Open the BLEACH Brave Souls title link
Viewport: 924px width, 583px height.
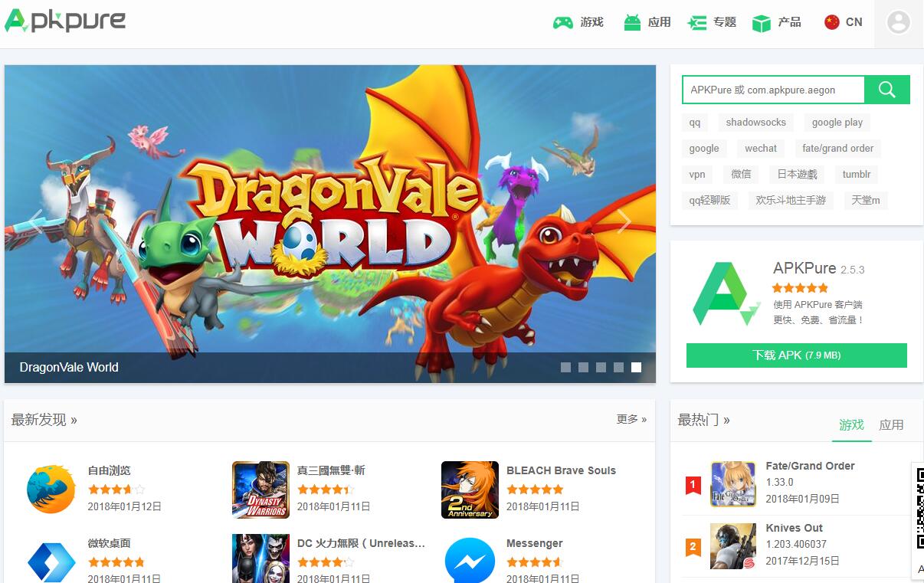tap(561, 470)
